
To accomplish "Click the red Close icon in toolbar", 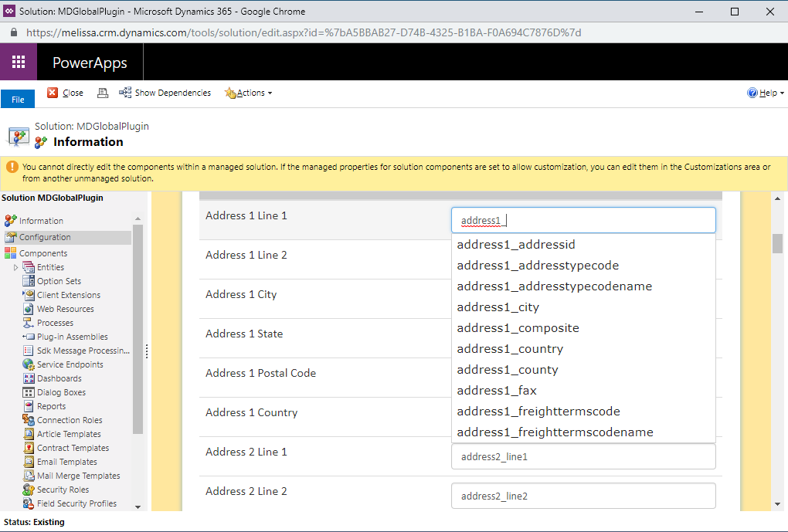I will [x=53, y=93].
